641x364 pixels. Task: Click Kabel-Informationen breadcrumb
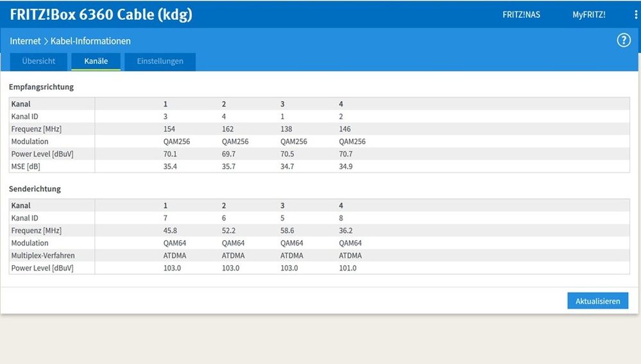pos(90,41)
